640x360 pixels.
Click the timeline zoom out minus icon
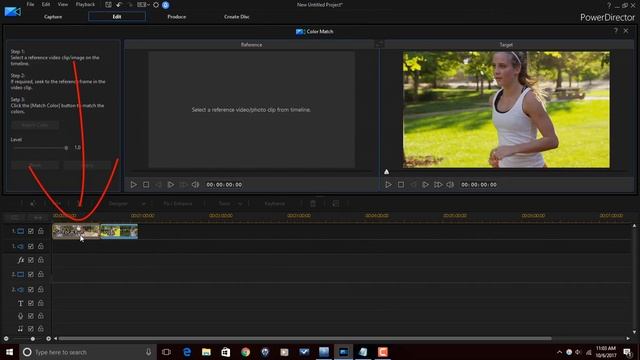pos(6,338)
